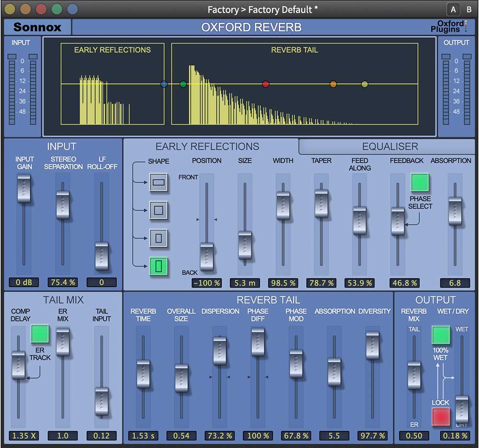The image size is (479, 448).
Task: Click the blue EQ node on graph
Action: pos(164,84)
